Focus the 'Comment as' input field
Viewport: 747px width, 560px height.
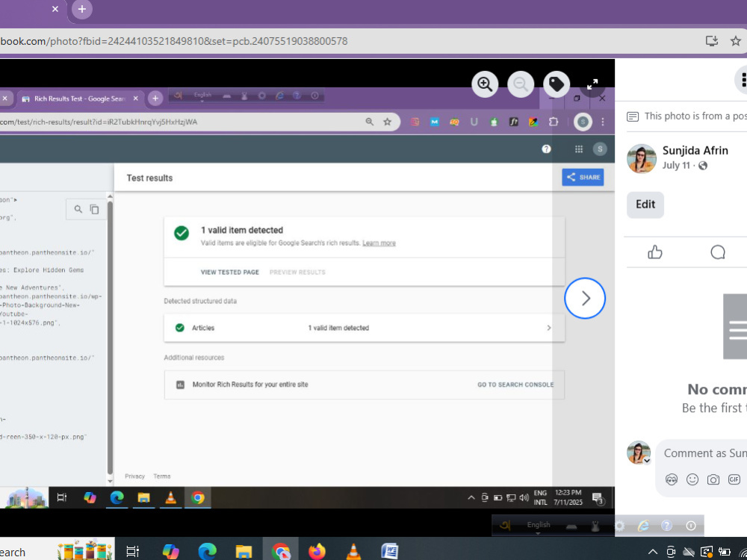704,453
